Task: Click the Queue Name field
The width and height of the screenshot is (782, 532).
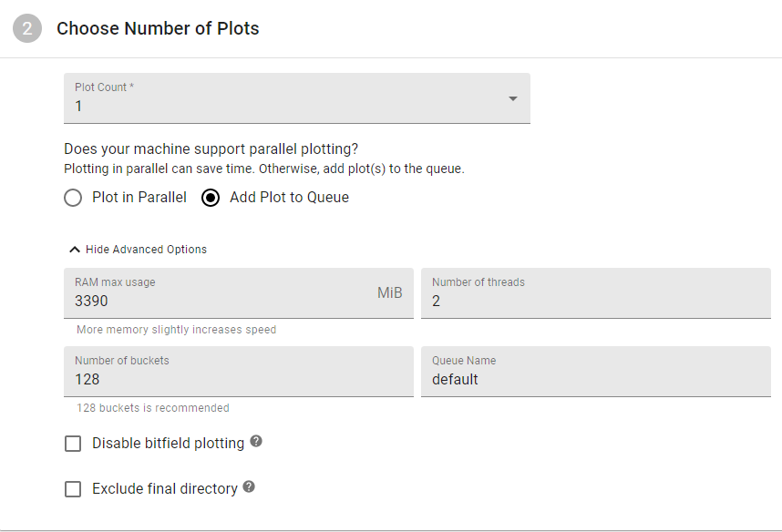Action: click(596, 372)
